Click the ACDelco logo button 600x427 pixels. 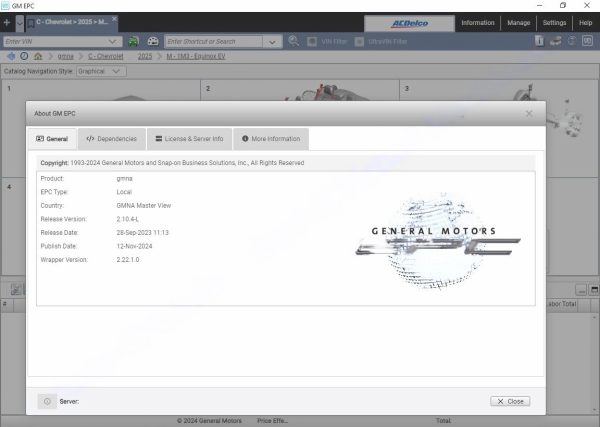point(409,24)
